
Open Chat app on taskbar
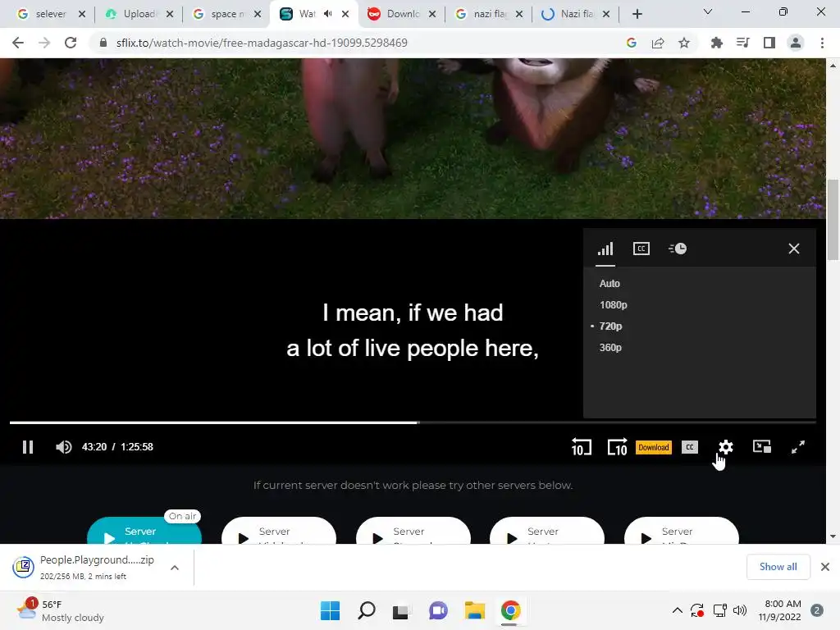[x=438, y=610]
